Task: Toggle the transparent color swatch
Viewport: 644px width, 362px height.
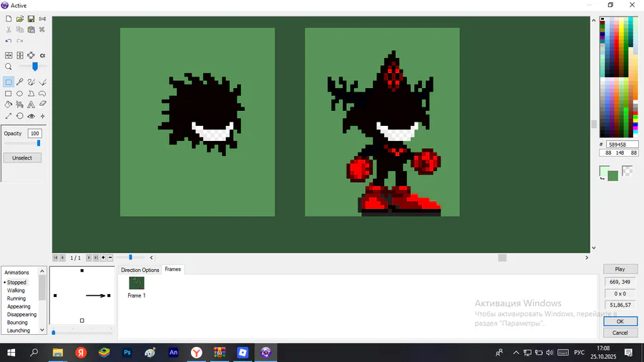Action: tap(627, 171)
